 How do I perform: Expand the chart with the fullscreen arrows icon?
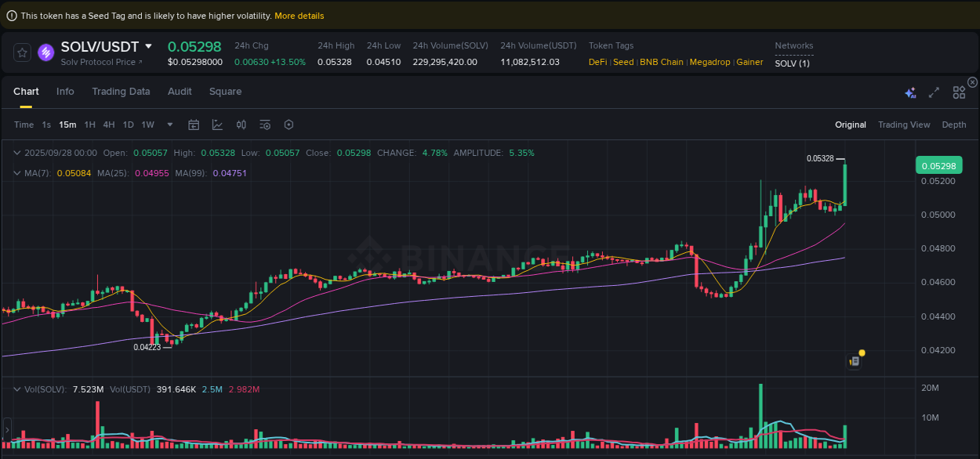click(934, 92)
